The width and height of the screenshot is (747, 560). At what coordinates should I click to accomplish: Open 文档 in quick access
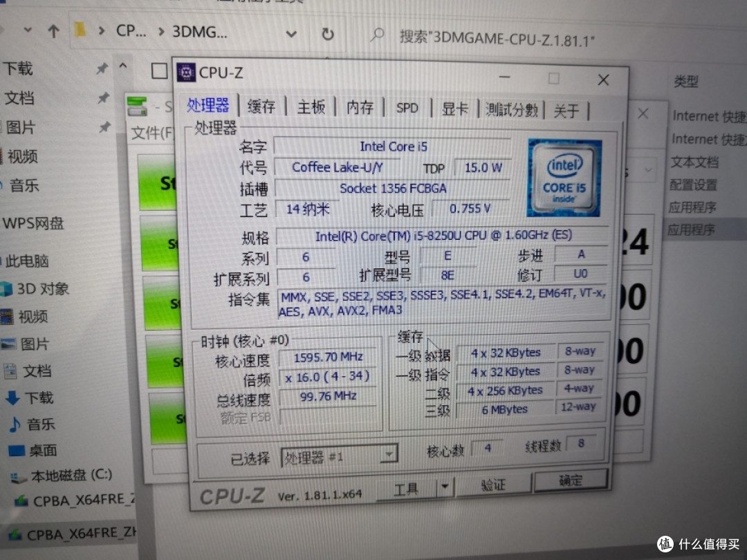pos(19,98)
